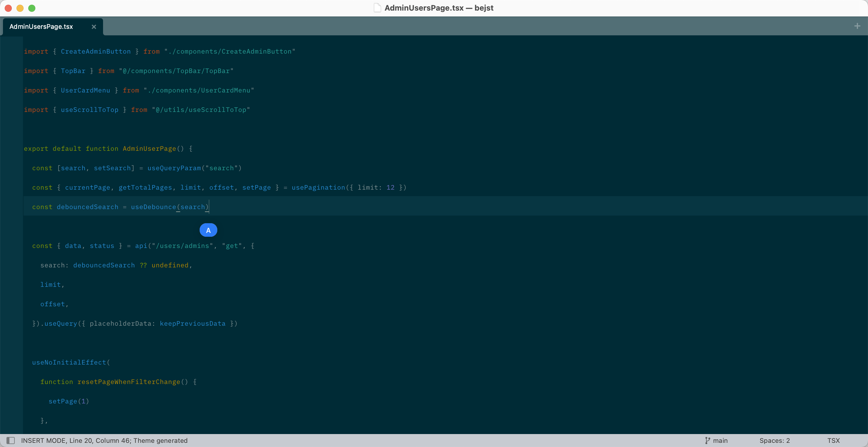Click setSearch variable
Image resolution: width=868 pixels, height=447 pixels.
tap(112, 168)
